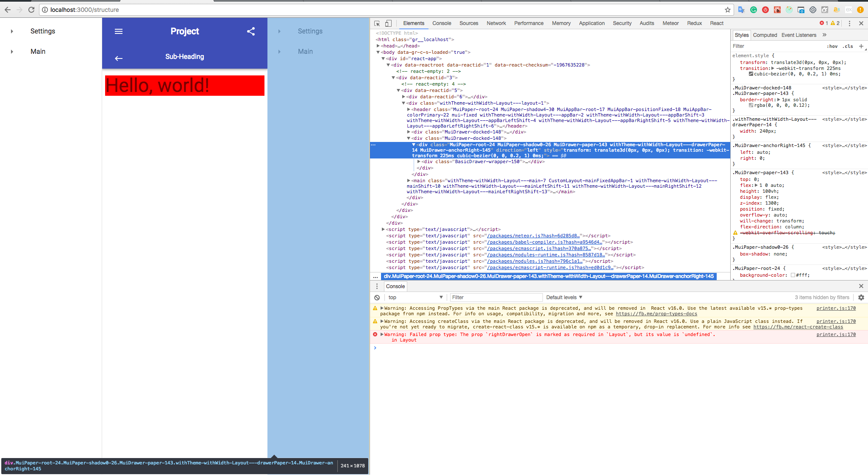Expand Main in the right drawer
Screen dimensions: 868x475
tap(279, 52)
